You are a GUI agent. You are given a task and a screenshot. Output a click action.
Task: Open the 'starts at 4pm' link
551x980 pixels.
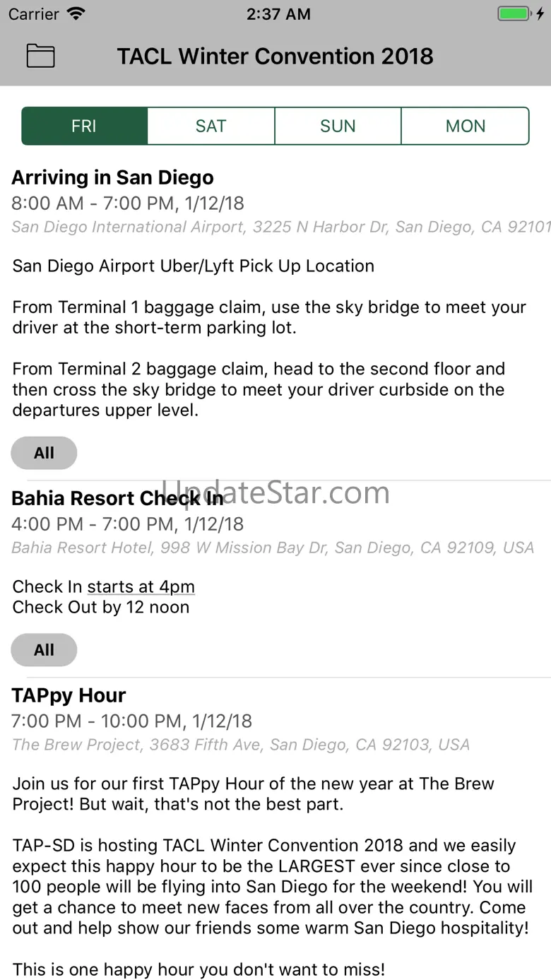tap(141, 587)
